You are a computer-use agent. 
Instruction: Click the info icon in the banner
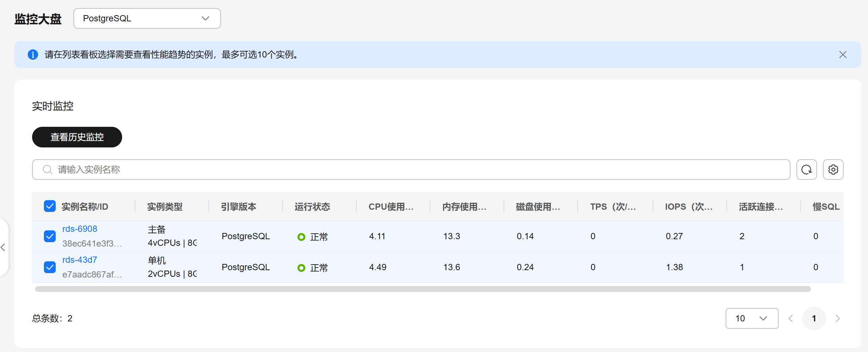click(33, 55)
